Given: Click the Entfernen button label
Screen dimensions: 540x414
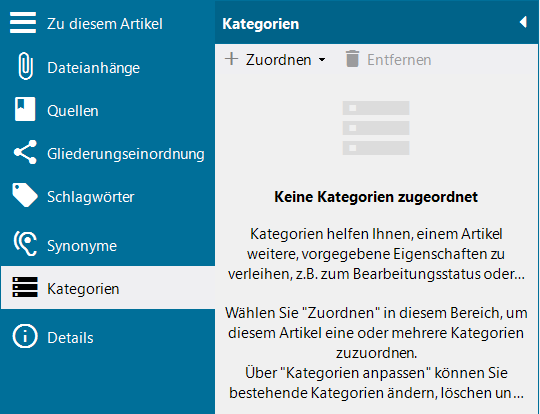Looking at the screenshot, I should [x=399, y=60].
